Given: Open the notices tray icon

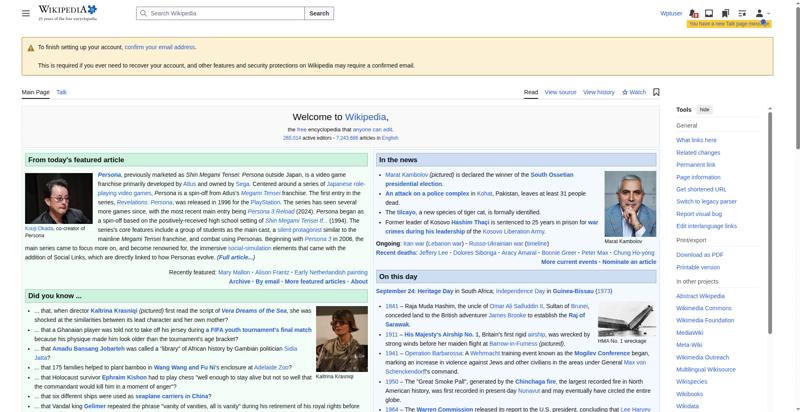Looking at the screenshot, I should (709, 13).
